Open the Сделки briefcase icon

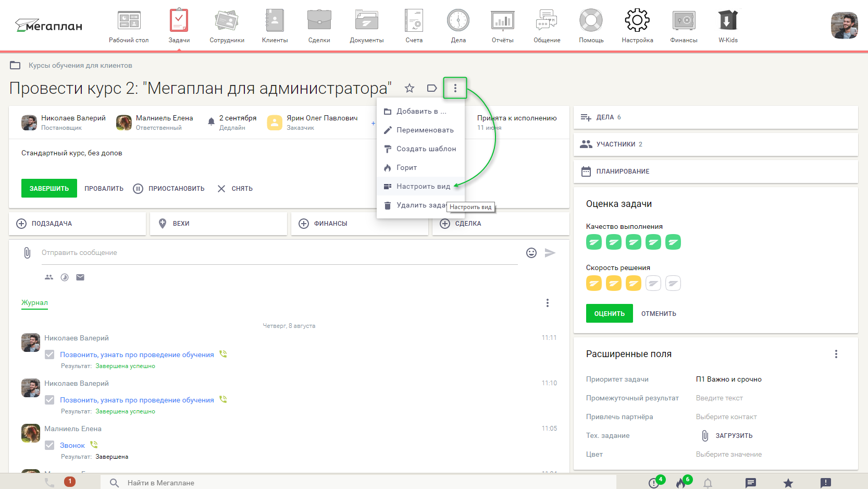point(319,21)
